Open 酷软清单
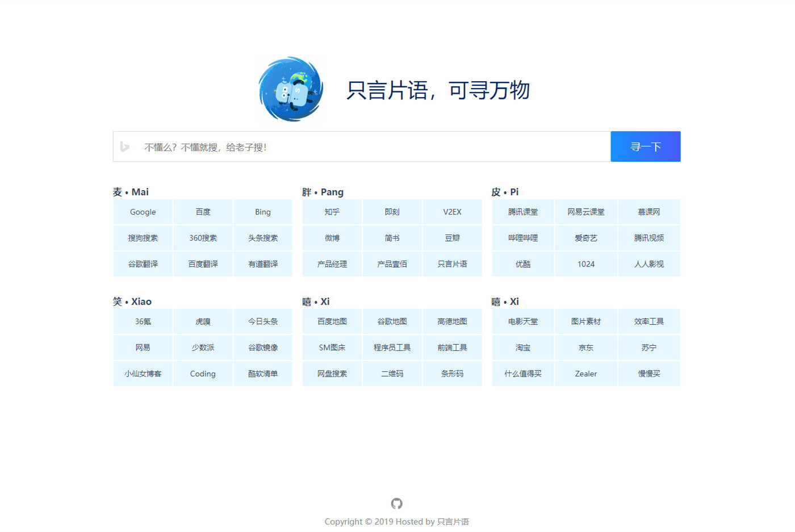Image resolution: width=795 pixels, height=532 pixels. tap(263, 374)
